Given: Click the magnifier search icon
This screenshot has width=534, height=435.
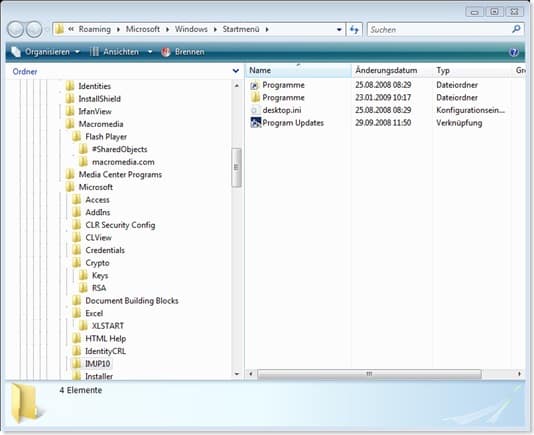Looking at the screenshot, I should tap(516, 29).
